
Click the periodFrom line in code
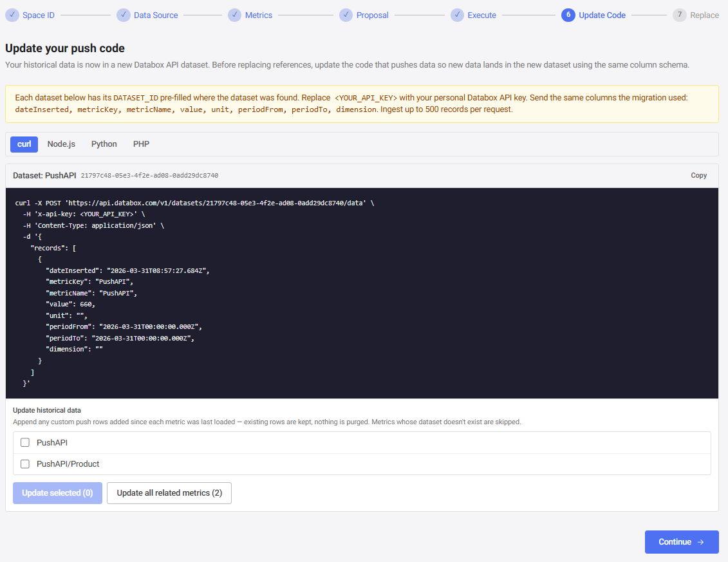click(124, 326)
